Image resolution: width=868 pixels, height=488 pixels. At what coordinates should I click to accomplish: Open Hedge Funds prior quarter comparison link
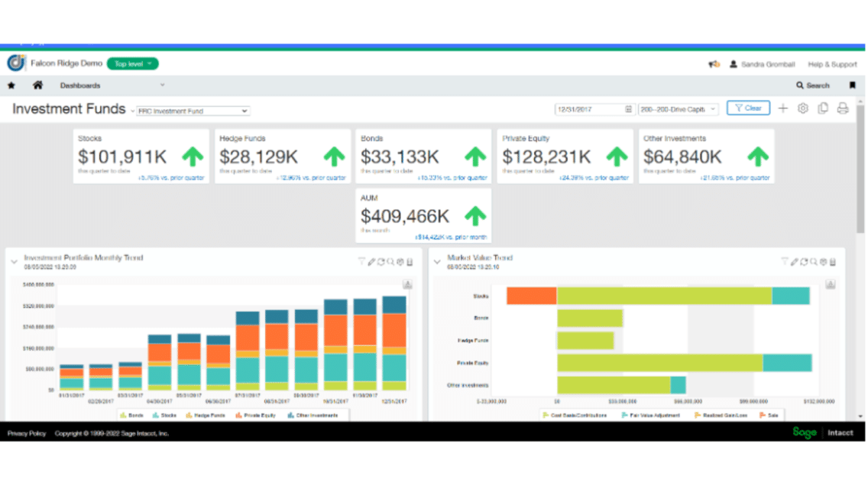click(310, 178)
